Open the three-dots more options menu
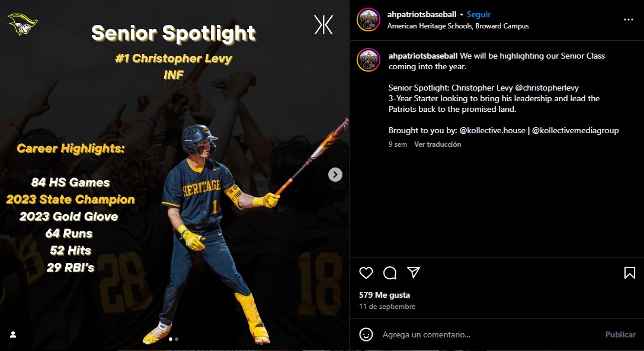 (x=629, y=20)
